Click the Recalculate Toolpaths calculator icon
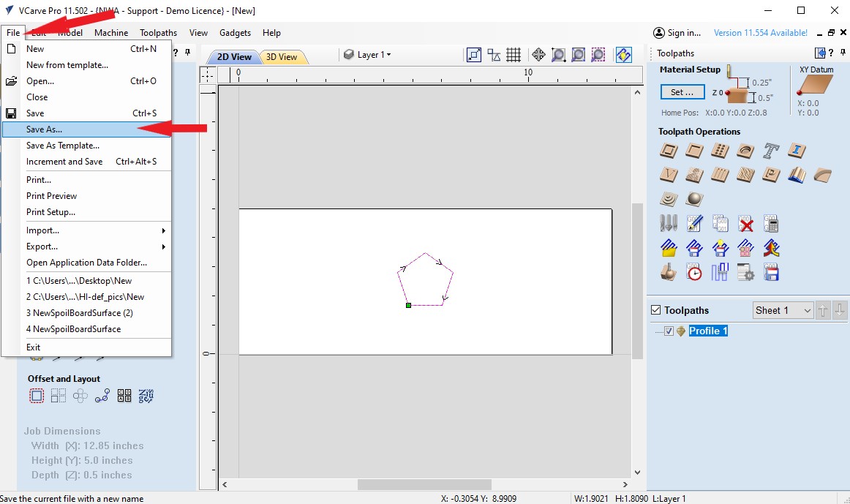Viewport: 850px width, 504px height. pos(771,222)
